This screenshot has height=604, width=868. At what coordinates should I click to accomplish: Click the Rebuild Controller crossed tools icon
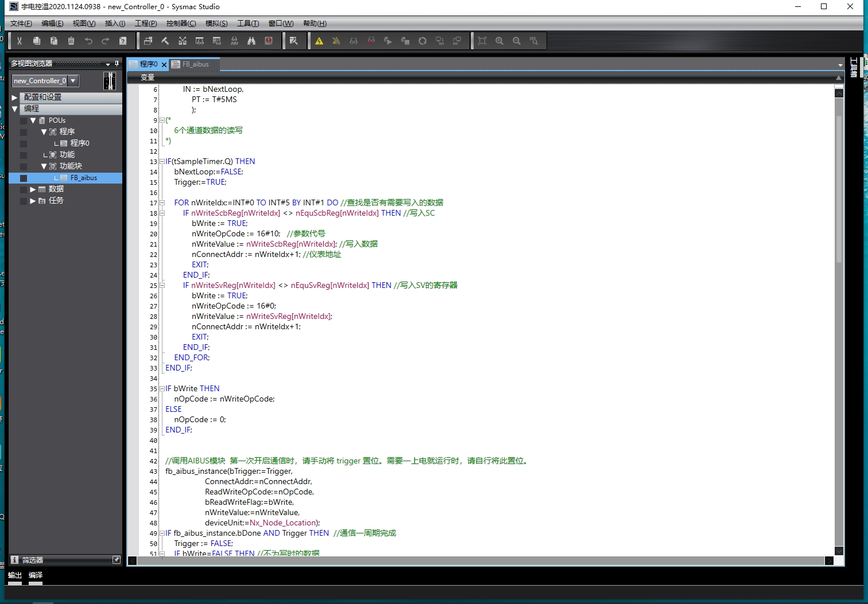[x=183, y=41]
